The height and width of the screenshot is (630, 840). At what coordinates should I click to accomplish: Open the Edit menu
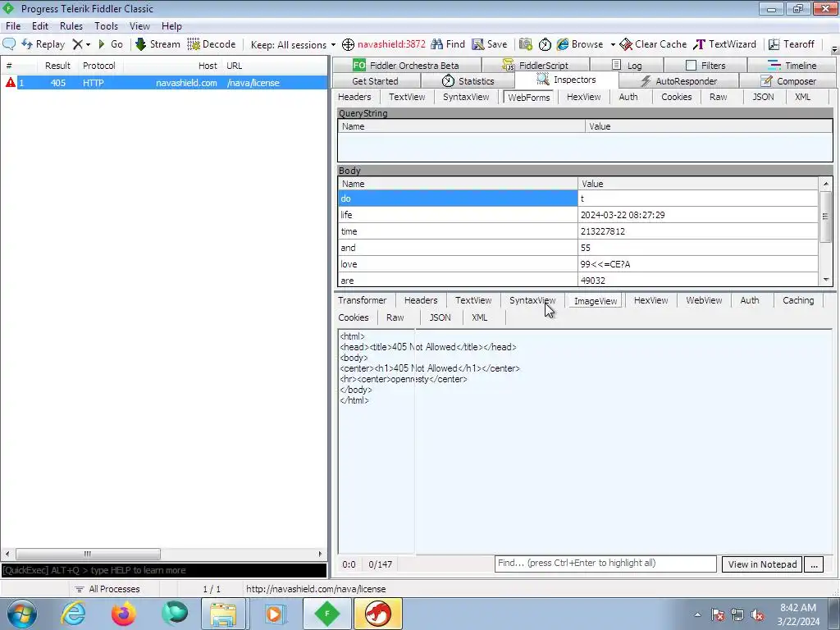39,25
